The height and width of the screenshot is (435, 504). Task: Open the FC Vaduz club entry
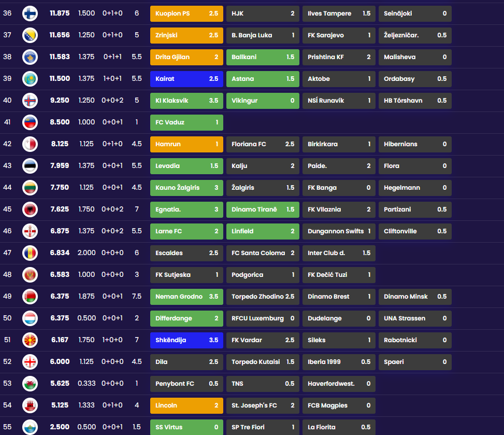(x=186, y=122)
